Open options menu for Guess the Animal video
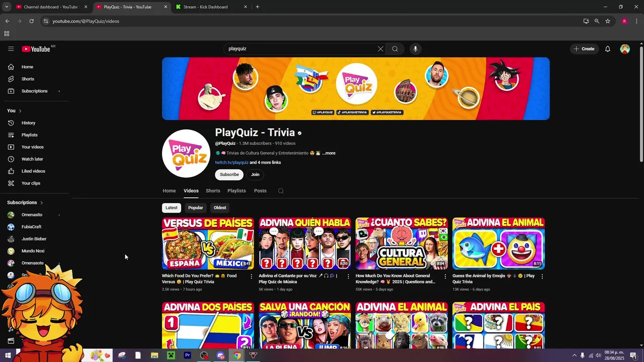Image resolution: width=644 pixels, height=362 pixels. (542, 277)
